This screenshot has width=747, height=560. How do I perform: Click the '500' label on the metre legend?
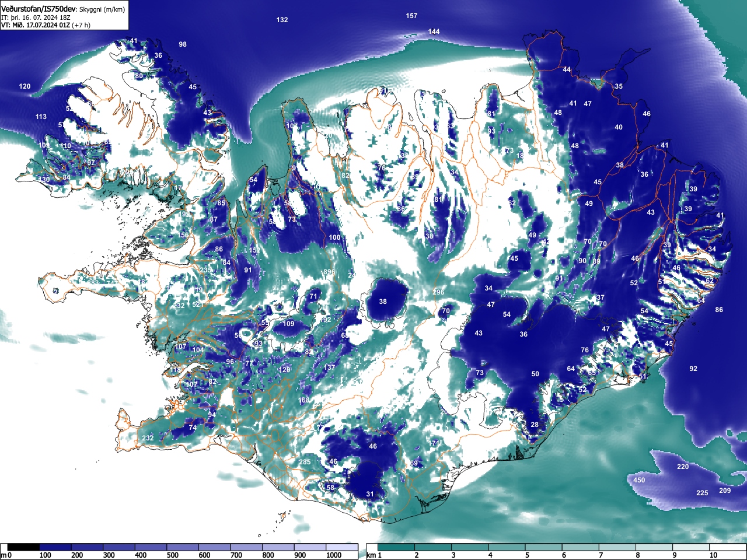pos(172,555)
